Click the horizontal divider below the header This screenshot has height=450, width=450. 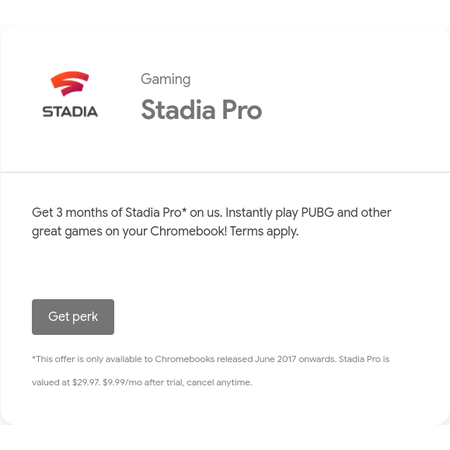tap(225, 172)
